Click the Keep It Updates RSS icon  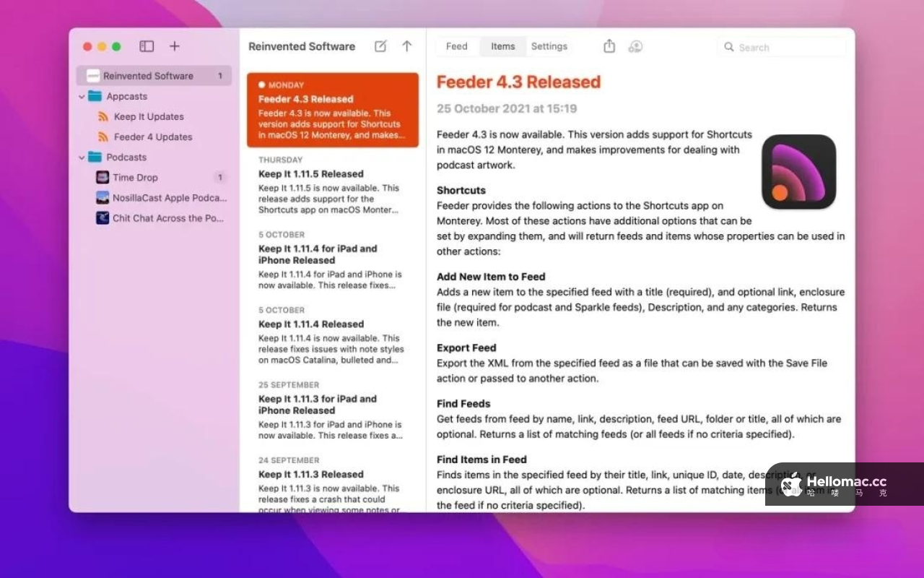[x=103, y=116]
